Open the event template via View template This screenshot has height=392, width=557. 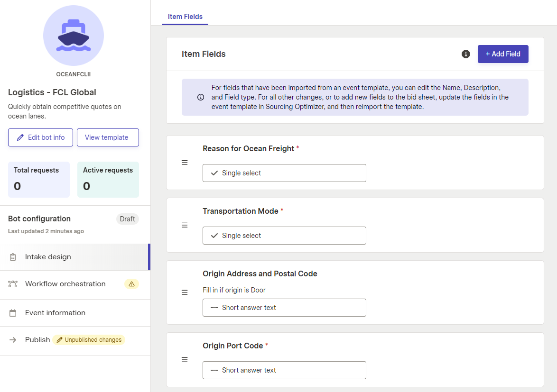108,137
